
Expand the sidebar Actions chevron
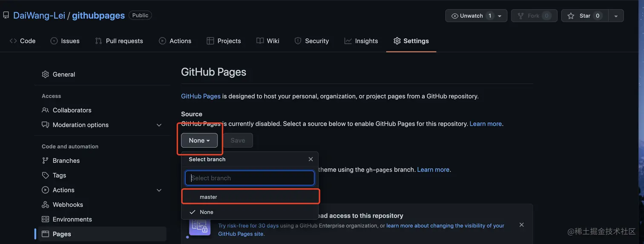(x=159, y=190)
